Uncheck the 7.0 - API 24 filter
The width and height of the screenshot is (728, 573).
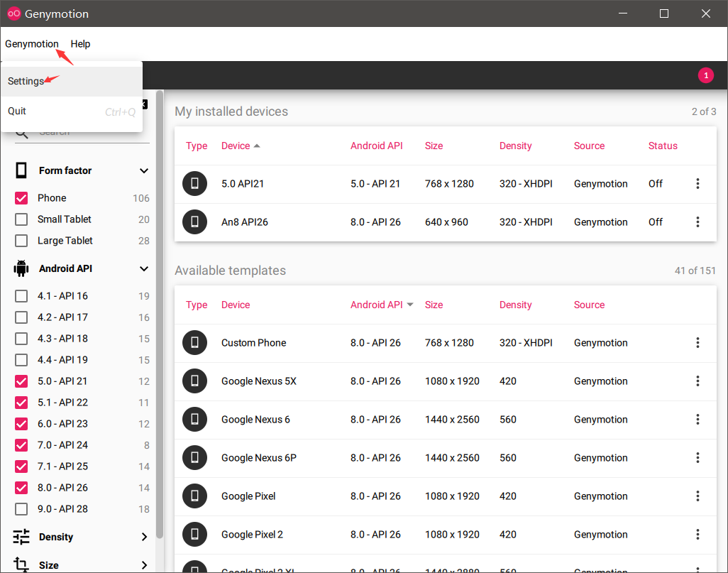(21, 445)
